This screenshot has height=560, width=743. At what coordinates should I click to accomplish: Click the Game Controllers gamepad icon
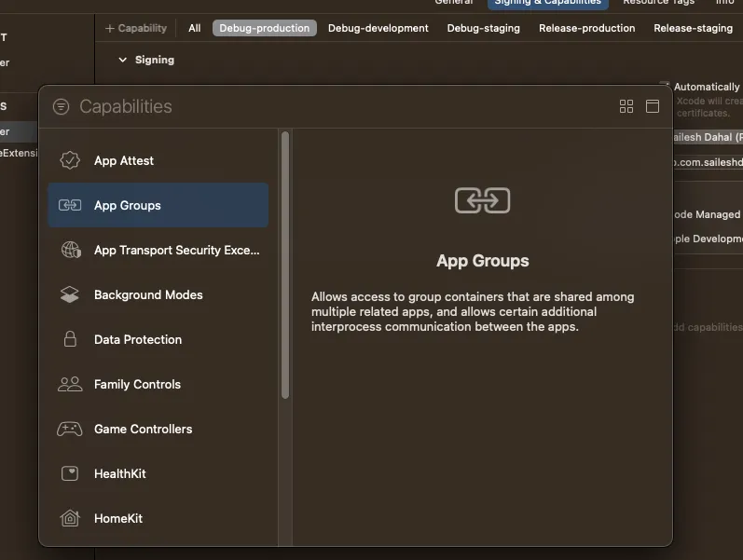pos(70,430)
